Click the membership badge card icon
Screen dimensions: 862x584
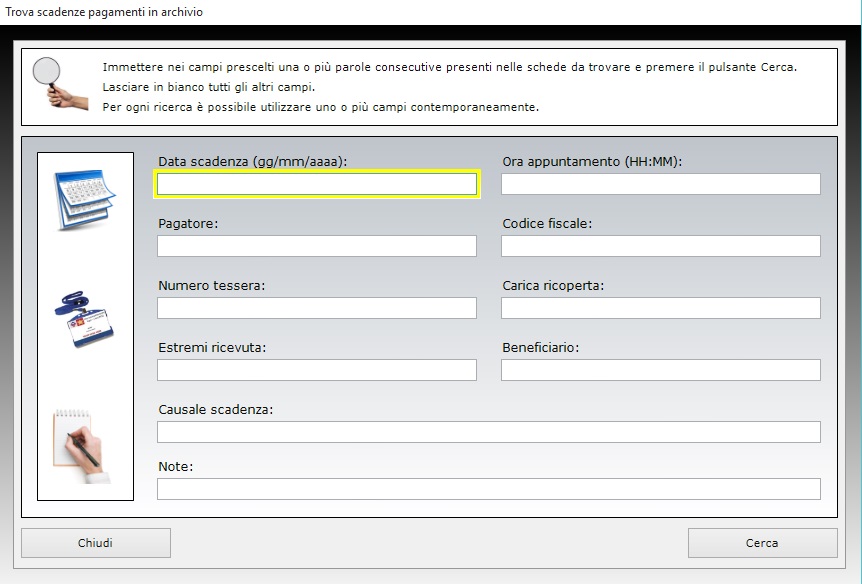[84, 320]
